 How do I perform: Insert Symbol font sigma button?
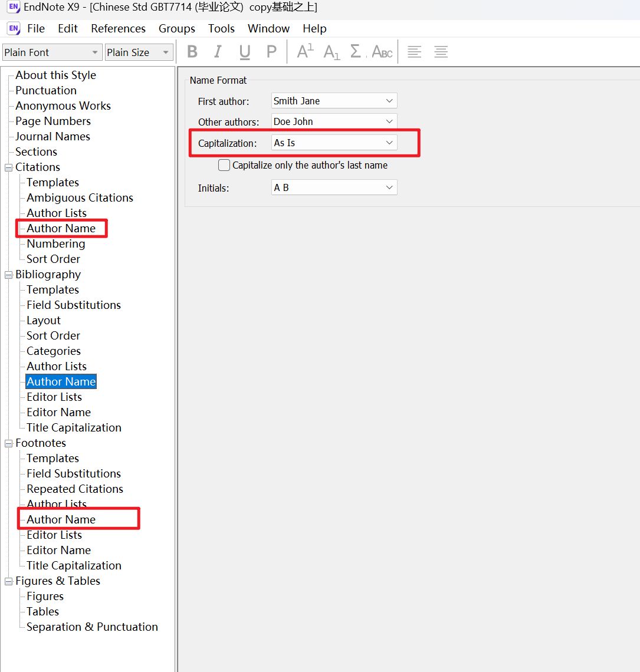(x=356, y=51)
